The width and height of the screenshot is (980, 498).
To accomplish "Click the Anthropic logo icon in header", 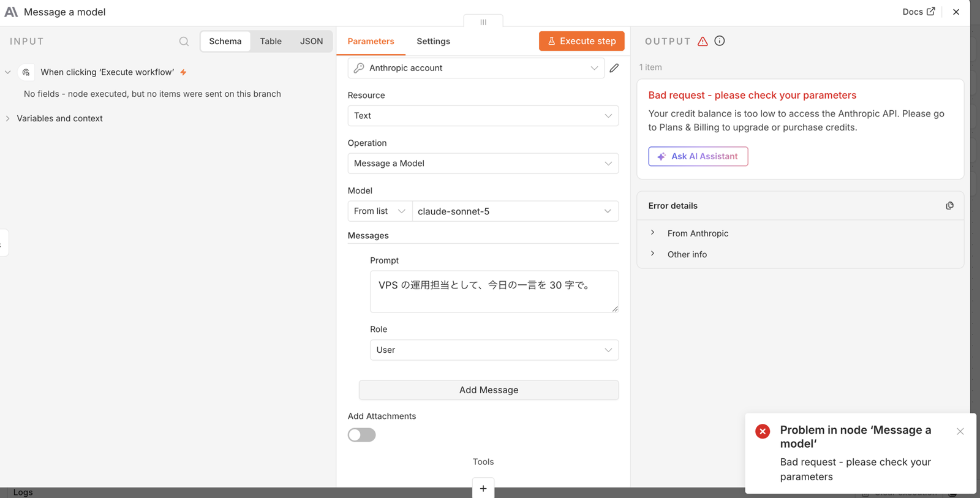I will point(11,12).
